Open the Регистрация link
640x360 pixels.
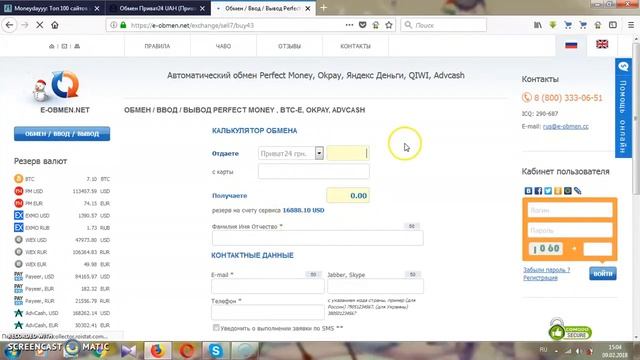click(540, 278)
